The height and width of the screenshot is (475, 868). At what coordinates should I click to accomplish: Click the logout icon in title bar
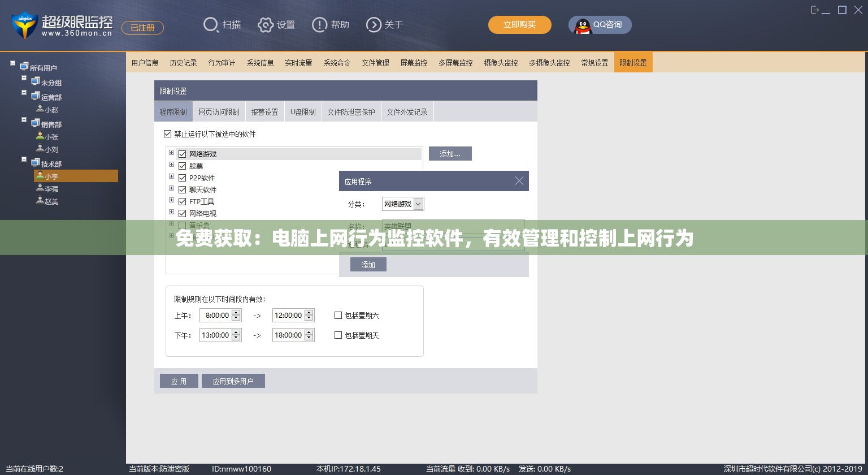815,10
